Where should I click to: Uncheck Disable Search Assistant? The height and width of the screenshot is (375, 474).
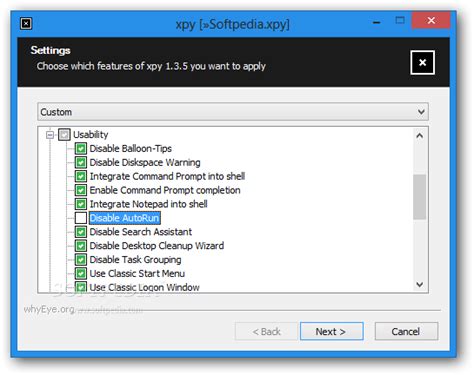click(81, 232)
